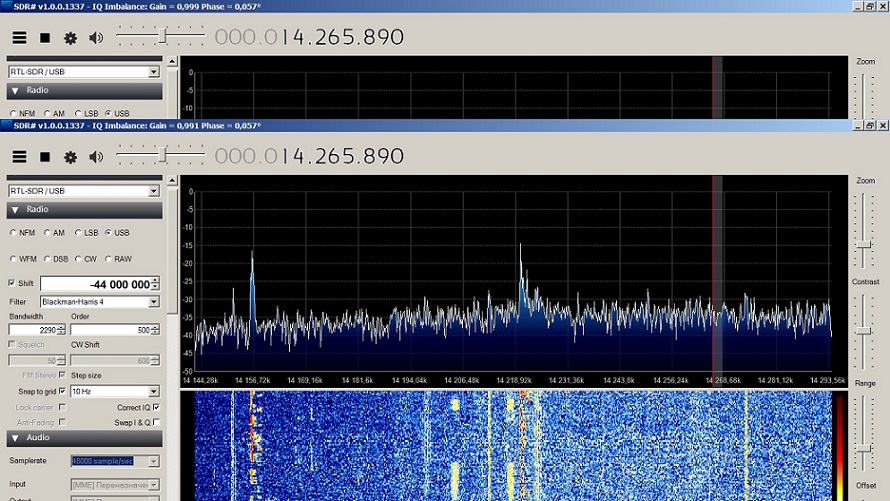This screenshot has width=890, height=501.
Task: Collapse the Radio panel in the front window
Action: [85, 210]
